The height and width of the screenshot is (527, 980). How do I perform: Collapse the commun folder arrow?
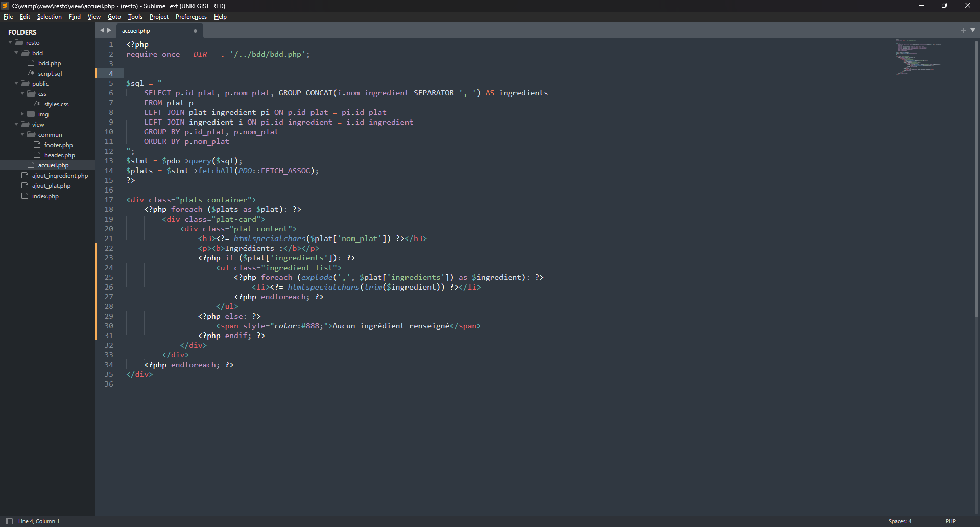22,135
